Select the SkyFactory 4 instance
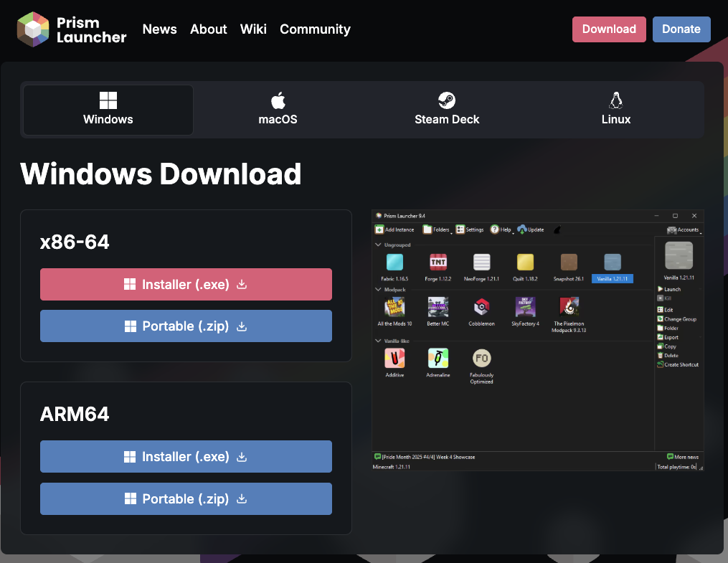 point(525,311)
